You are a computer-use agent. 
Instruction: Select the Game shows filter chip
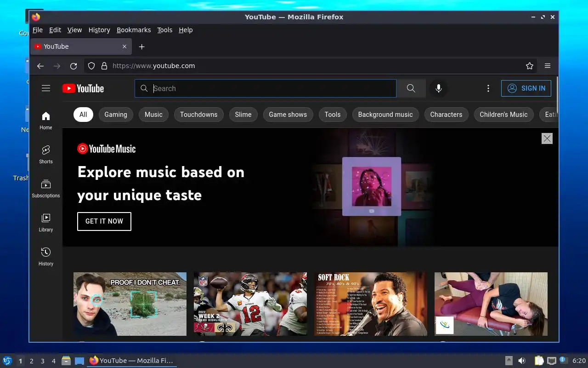288,115
